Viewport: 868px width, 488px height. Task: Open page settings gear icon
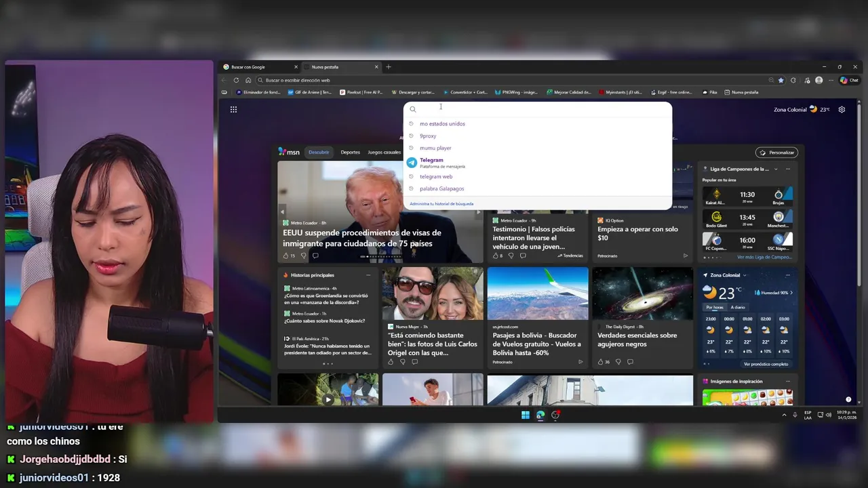pyautogui.click(x=842, y=109)
